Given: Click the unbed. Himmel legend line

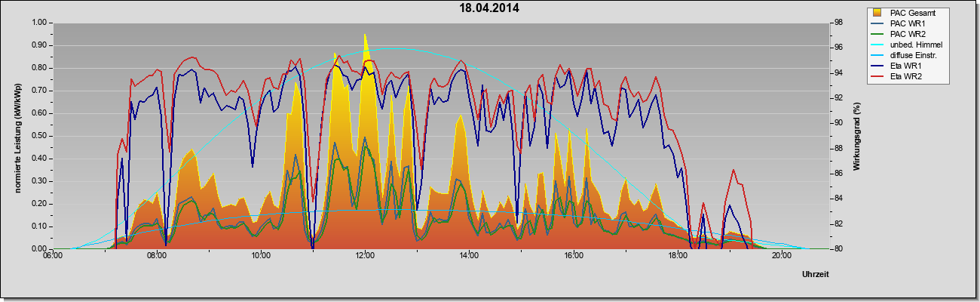Looking at the screenshot, I should pos(877,45).
